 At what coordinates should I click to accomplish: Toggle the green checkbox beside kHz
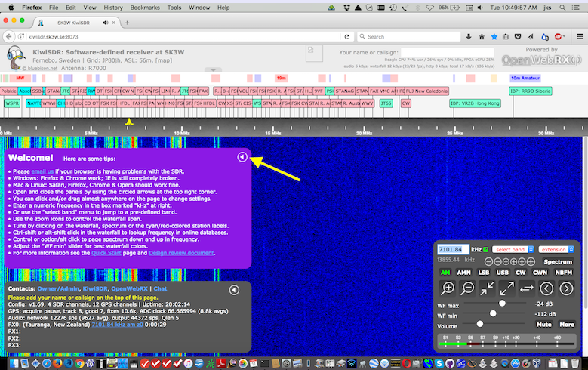pos(487,250)
